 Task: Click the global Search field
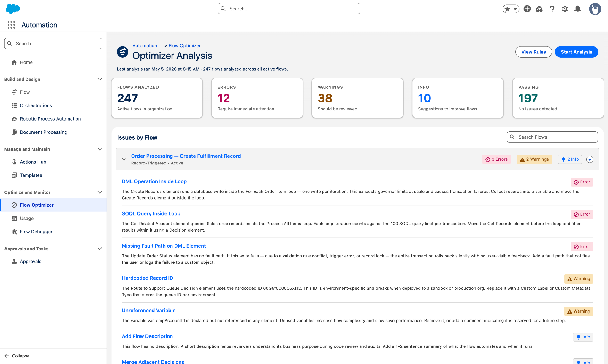click(289, 9)
